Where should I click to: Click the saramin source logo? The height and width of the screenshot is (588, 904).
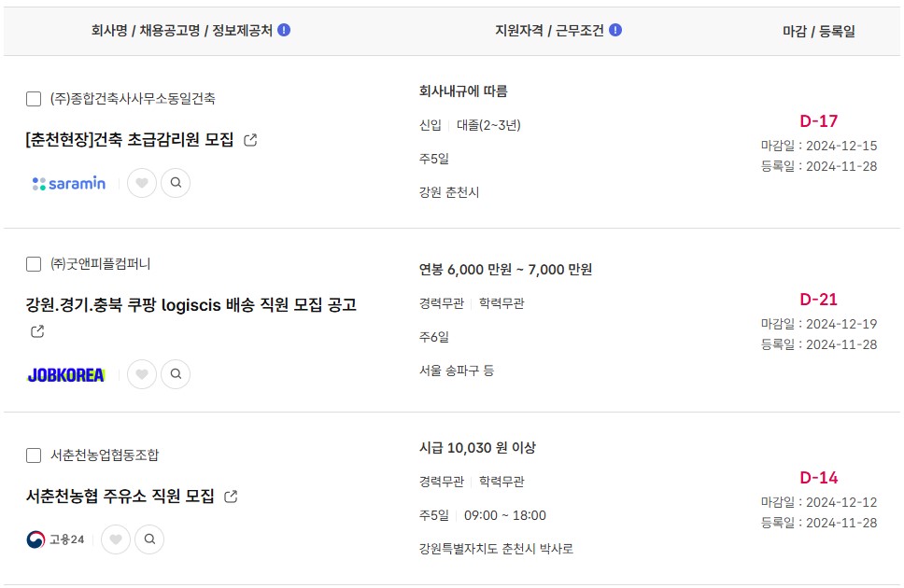69,183
